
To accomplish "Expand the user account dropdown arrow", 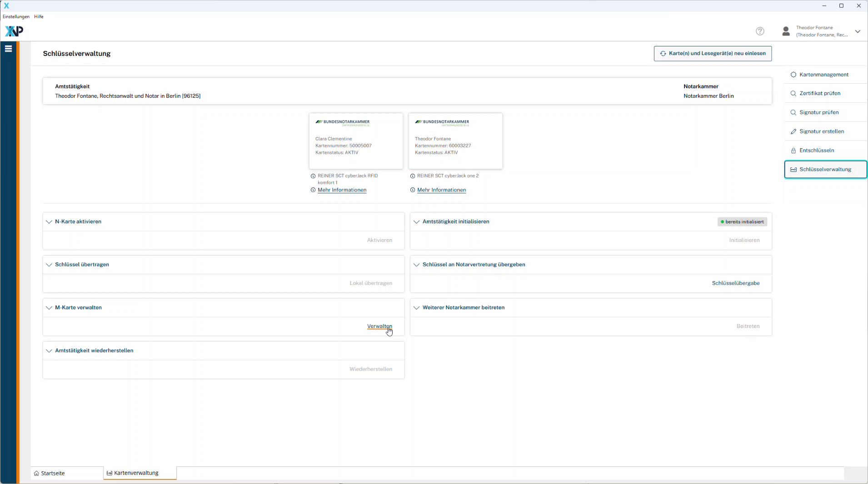I will click(858, 31).
